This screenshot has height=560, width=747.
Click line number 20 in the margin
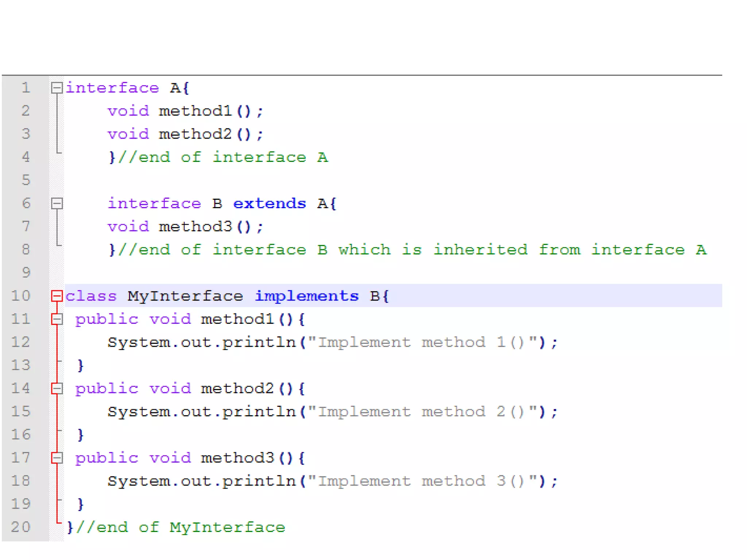pyautogui.click(x=20, y=527)
